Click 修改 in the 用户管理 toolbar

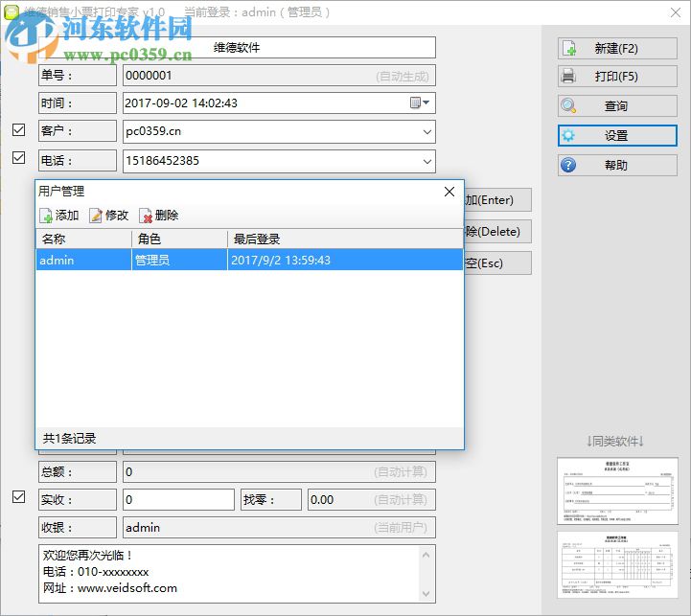[x=109, y=216]
